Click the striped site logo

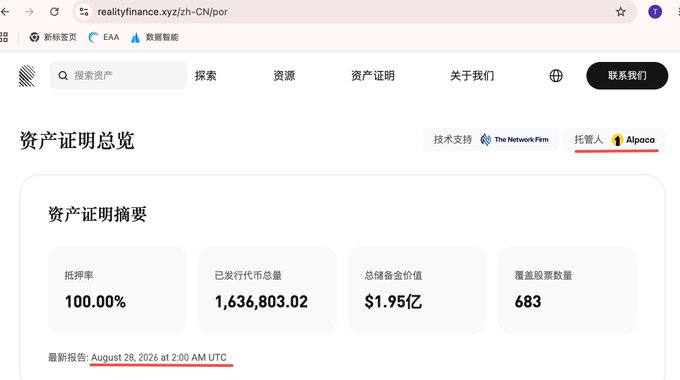27,76
